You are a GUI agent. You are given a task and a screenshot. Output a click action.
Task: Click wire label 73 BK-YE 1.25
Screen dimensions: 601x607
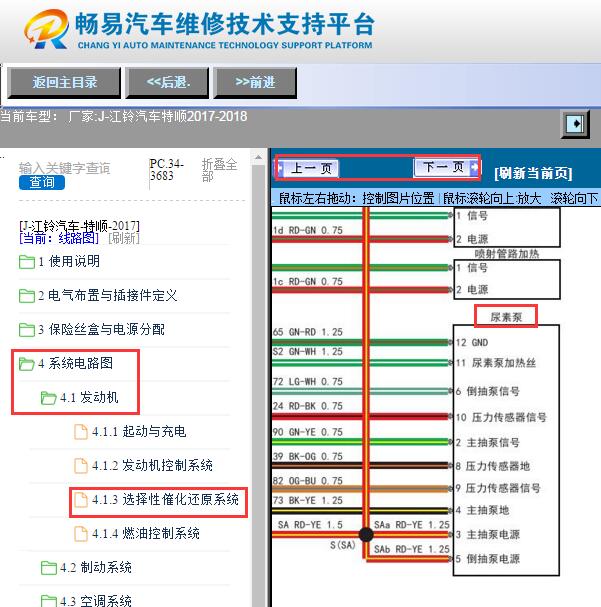308,500
